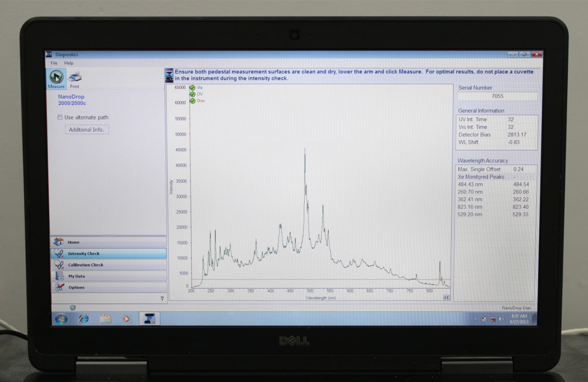Toggle the Vis legend checkmark
This screenshot has height=382, width=588.
click(192, 88)
